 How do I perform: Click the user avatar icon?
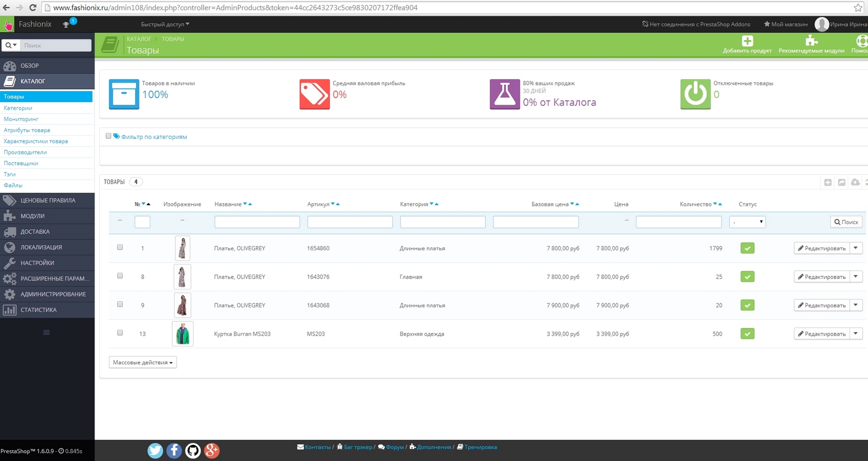click(822, 24)
